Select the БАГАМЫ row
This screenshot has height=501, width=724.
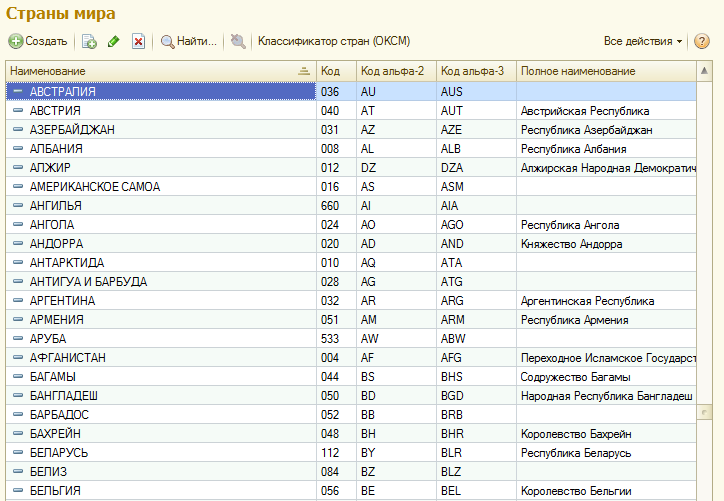coord(351,377)
